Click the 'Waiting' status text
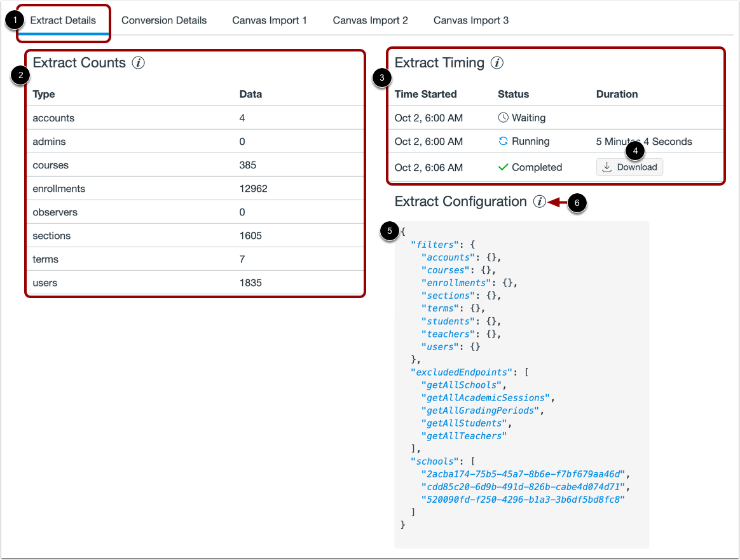740x560 pixels. point(528,118)
